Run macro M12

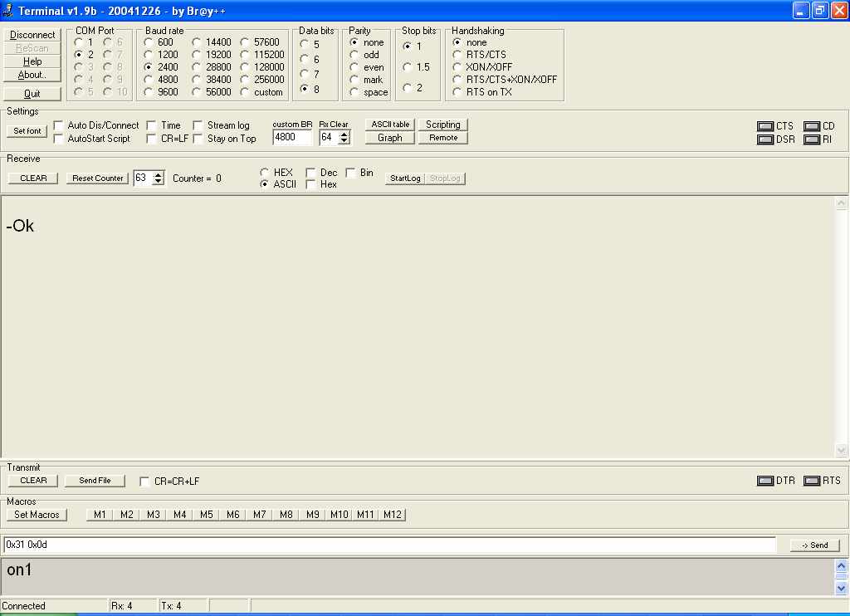point(392,515)
